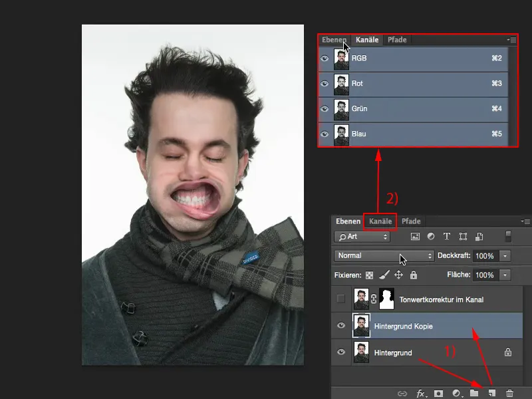Select Ebenen tab in lower panel
532x399 pixels.
pos(348,221)
